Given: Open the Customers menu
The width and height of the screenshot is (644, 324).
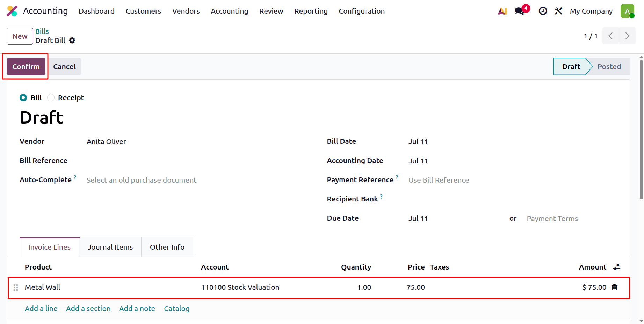Looking at the screenshot, I should [143, 11].
